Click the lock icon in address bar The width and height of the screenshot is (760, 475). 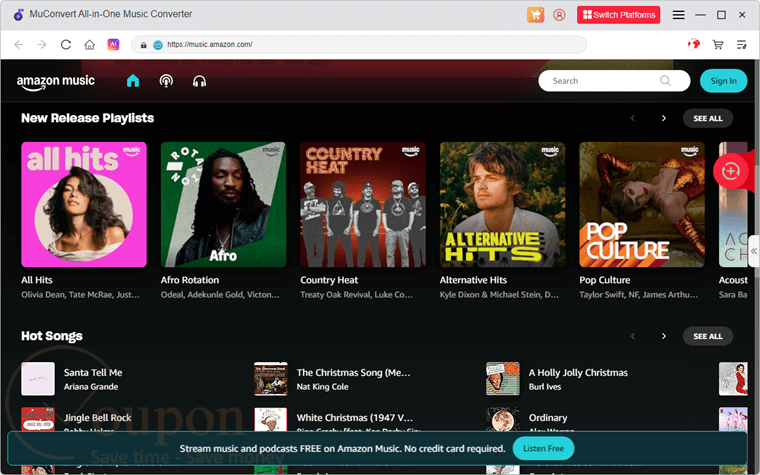[143, 45]
